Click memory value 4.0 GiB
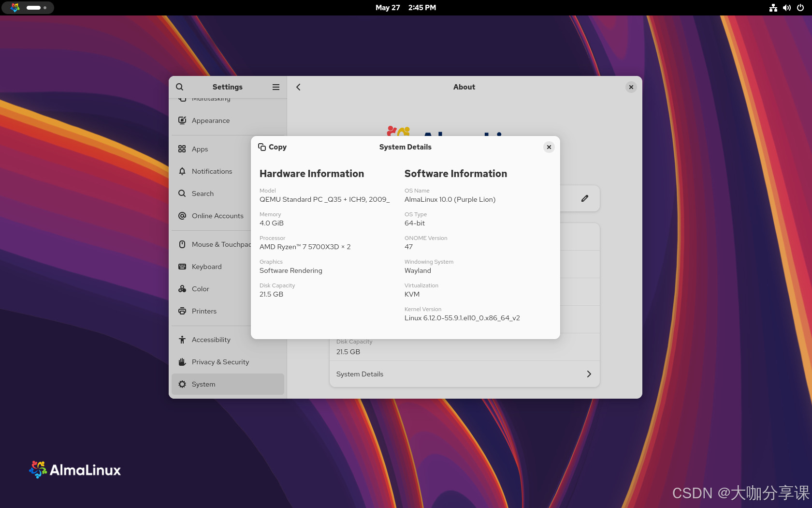 pos(272,223)
